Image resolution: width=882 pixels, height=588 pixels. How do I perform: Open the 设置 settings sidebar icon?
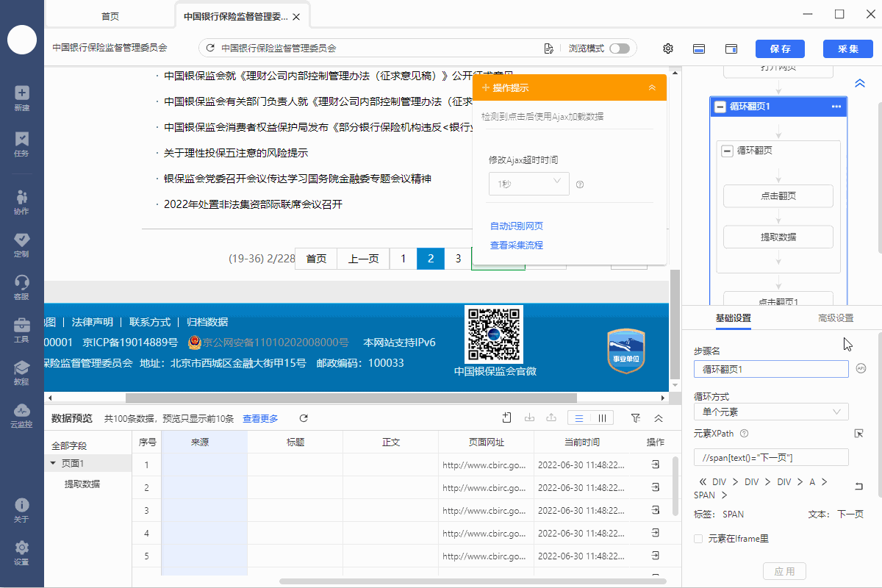point(22,553)
